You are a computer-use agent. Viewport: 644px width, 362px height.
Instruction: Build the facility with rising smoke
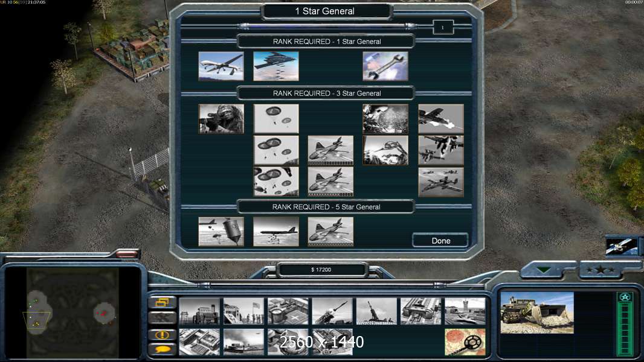243,342
